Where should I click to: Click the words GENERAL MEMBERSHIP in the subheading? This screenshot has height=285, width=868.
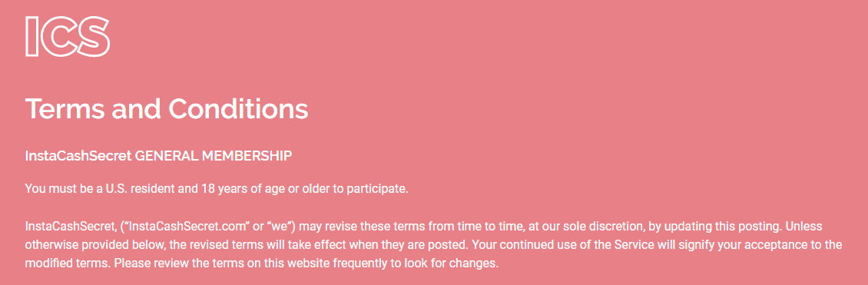[213, 156]
